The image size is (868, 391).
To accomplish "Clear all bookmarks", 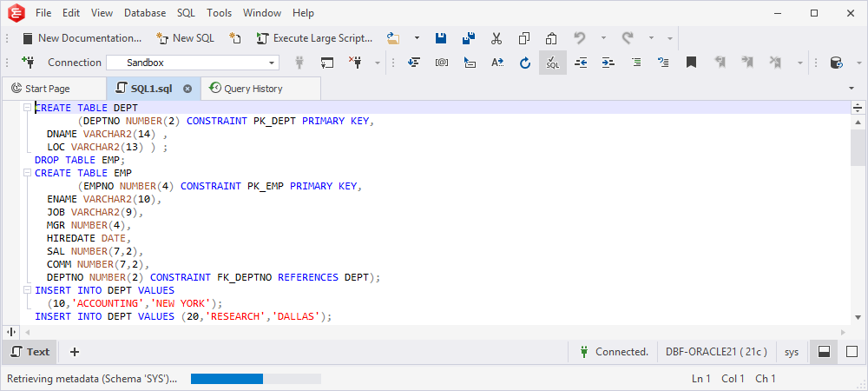I will pos(775,63).
